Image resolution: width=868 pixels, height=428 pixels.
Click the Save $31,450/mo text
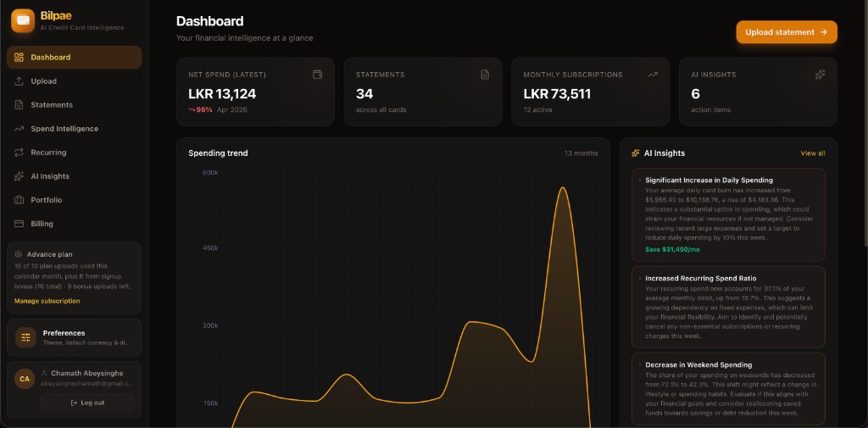coord(672,250)
